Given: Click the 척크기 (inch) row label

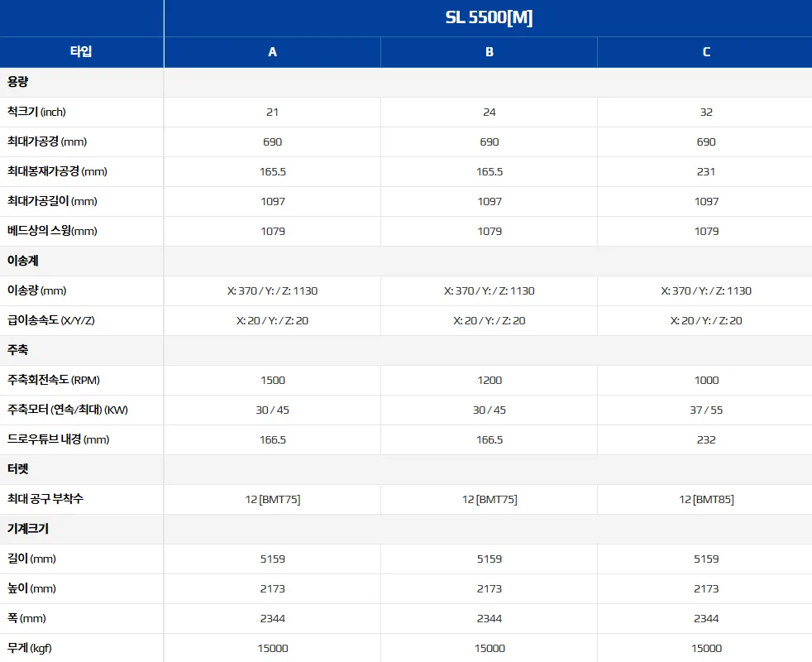Looking at the screenshot, I should [36, 112].
